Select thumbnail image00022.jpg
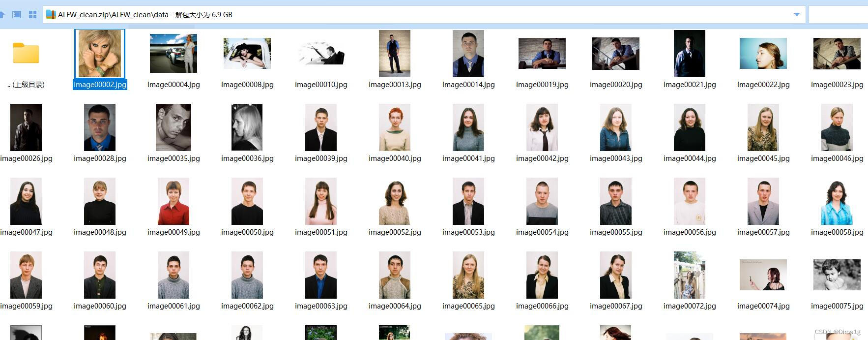Screen dimensions: 868x340 [763, 53]
